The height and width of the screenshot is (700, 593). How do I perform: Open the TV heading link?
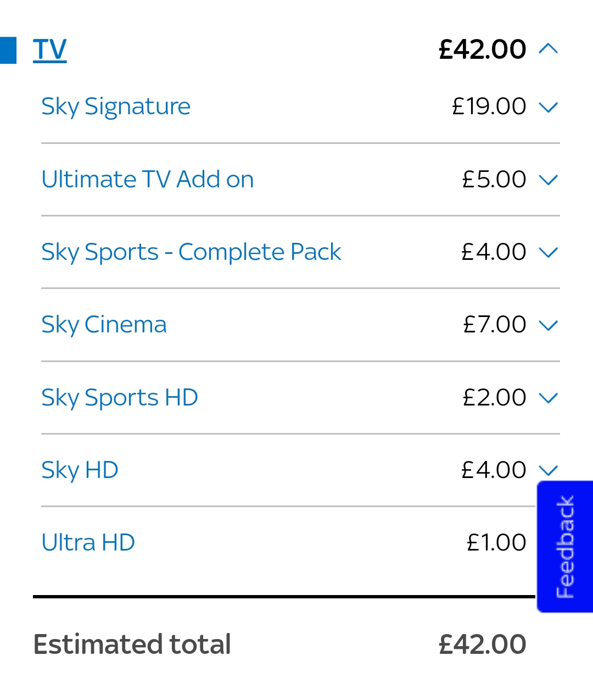tap(49, 49)
